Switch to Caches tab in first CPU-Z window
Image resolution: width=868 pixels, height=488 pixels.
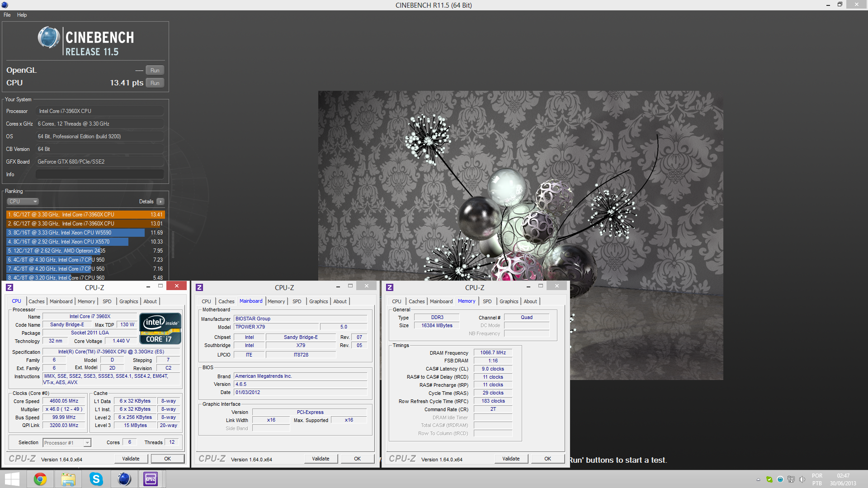(37, 301)
